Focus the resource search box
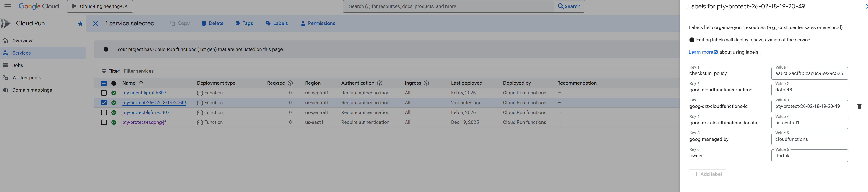Viewport: 868px width, 192px height. tap(448, 6)
